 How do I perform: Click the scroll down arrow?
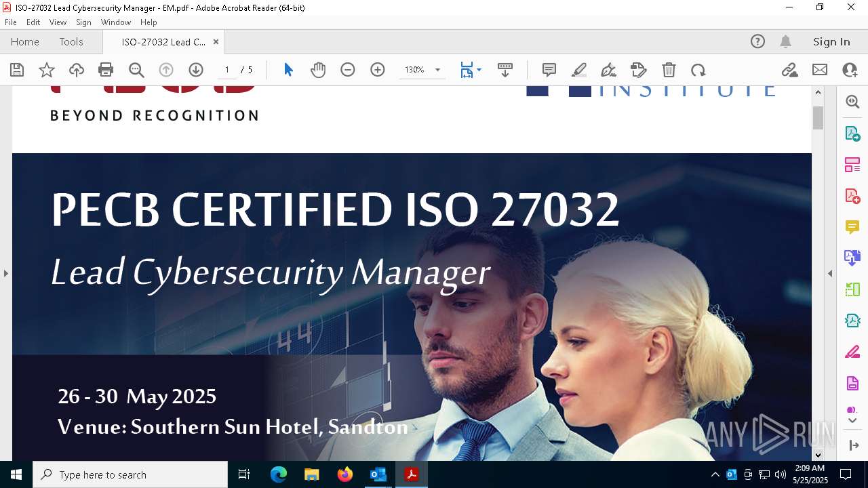point(818,455)
